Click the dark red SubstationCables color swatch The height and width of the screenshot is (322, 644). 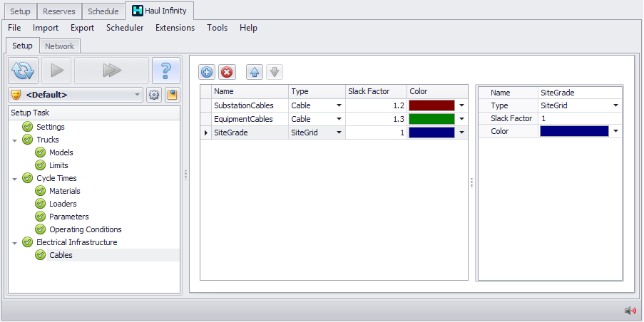[431, 105]
